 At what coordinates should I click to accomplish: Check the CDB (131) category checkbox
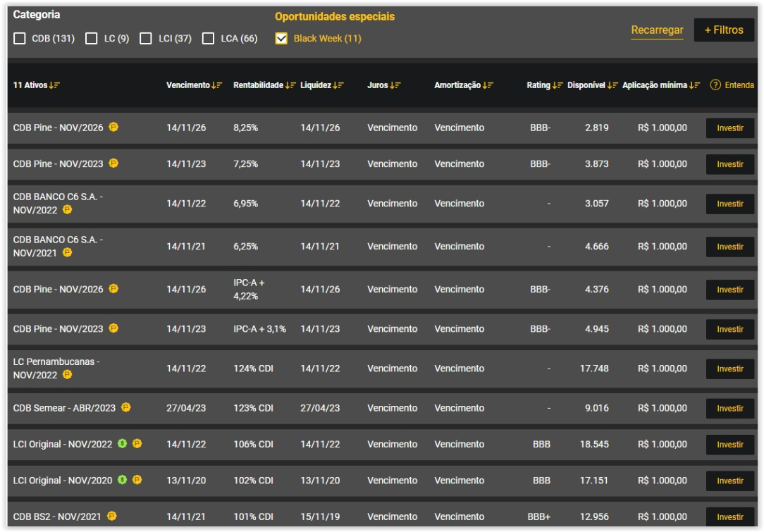pos(20,39)
